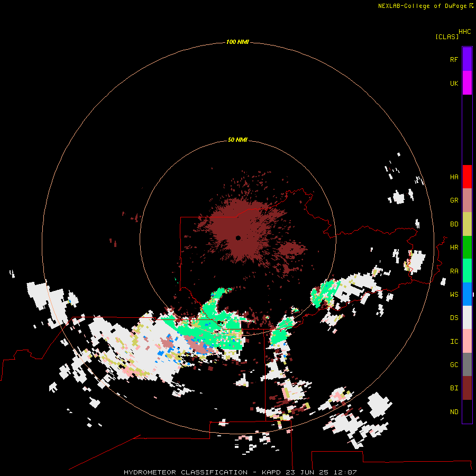Click the HA legend label
Screen dimensions: 476x476
(454, 177)
